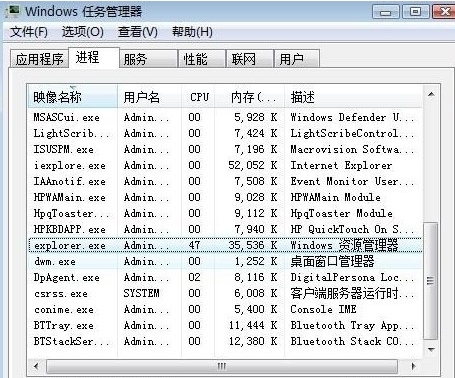This screenshot has height=378, width=455.
Task: Switch to the 用户 tab
Action: click(297, 59)
